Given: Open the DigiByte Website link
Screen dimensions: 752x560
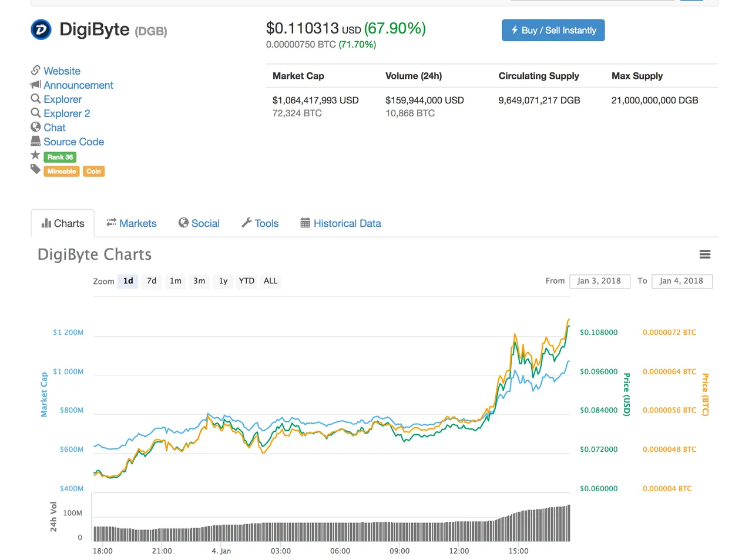Looking at the screenshot, I should (x=62, y=71).
